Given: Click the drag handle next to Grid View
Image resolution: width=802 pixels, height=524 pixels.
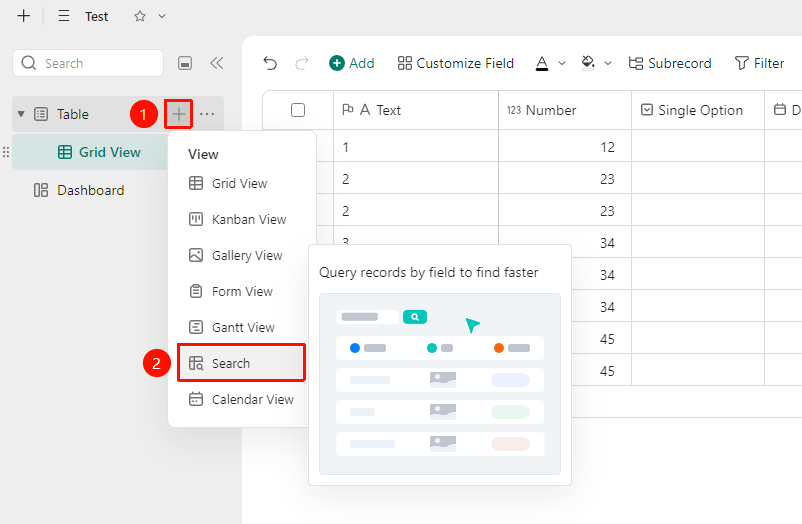Looking at the screenshot, I should click(6, 152).
